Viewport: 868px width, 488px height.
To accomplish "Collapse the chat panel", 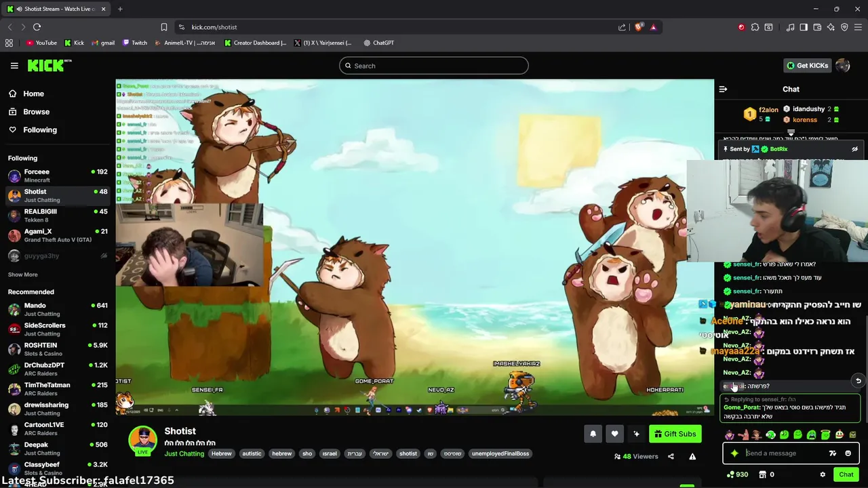I will pyautogui.click(x=723, y=89).
